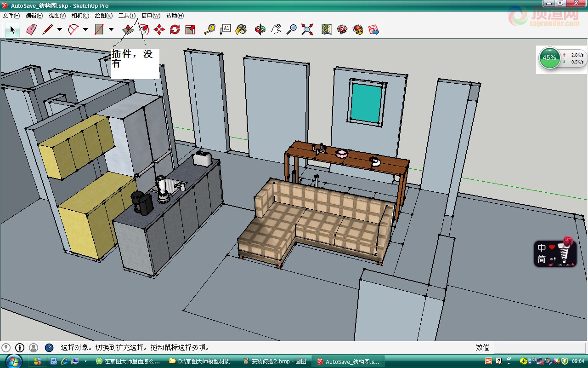Activate the Push/Pull tool

128,30
